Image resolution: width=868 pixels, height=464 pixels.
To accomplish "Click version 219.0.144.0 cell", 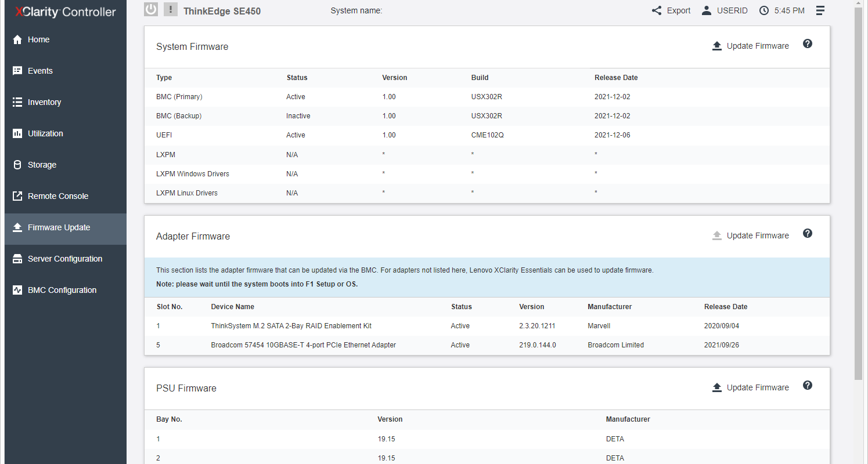I will 538,345.
